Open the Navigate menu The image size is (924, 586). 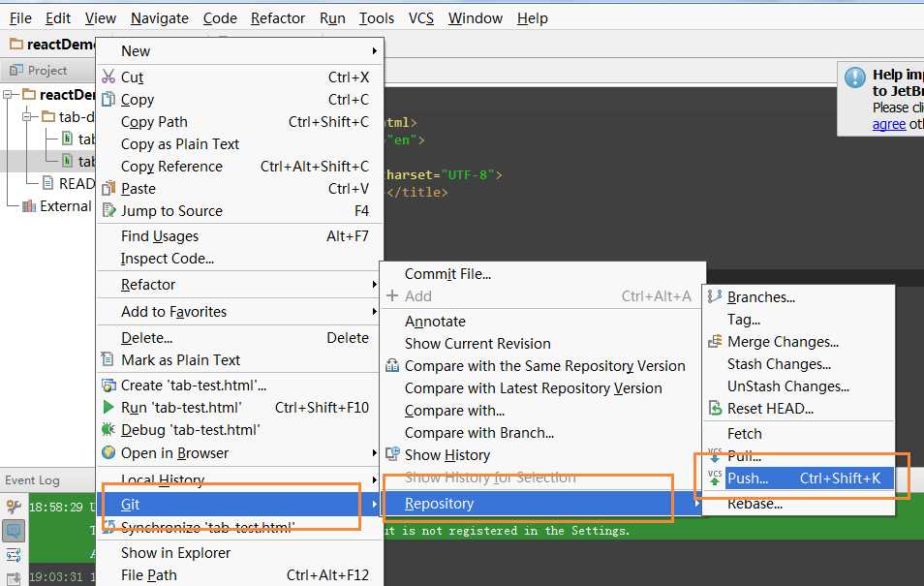point(160,18)
